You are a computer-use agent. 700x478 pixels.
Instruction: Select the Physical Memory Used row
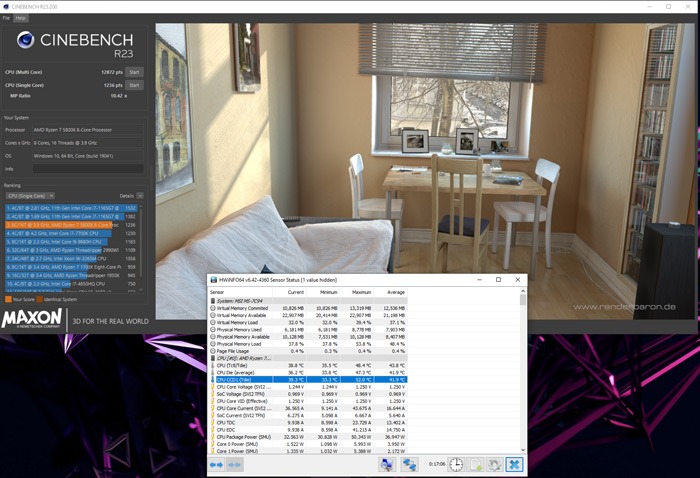coord(308,329)
